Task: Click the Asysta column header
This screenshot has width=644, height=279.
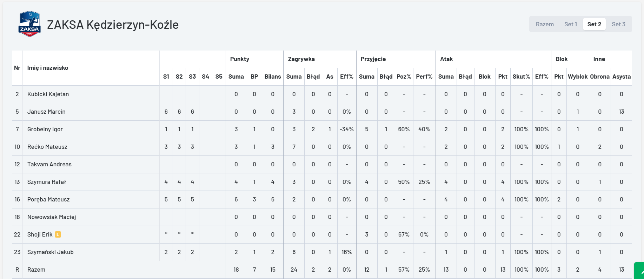Action: [x=622, y=77]
